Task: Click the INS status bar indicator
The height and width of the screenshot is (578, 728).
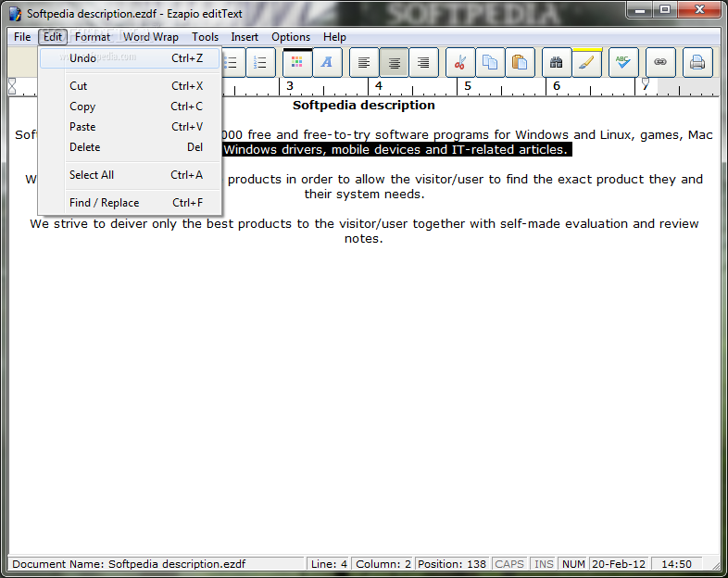Action: tap(544, 564)
